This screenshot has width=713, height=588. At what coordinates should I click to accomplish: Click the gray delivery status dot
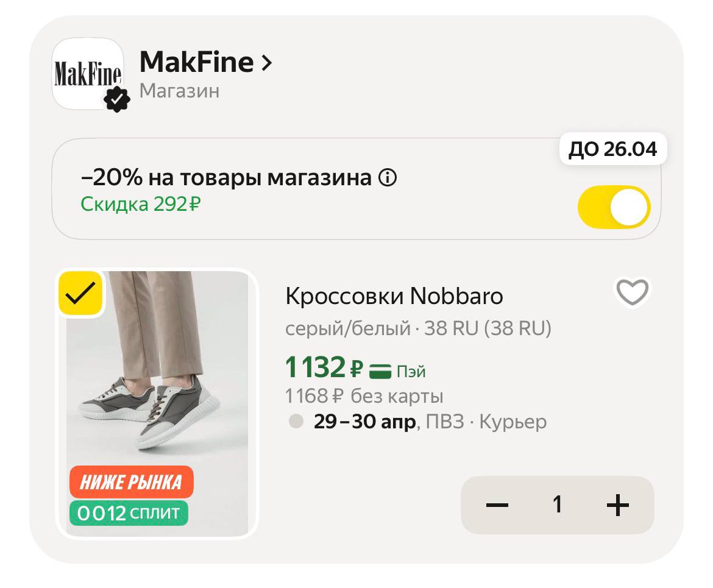tap(296, 422)
